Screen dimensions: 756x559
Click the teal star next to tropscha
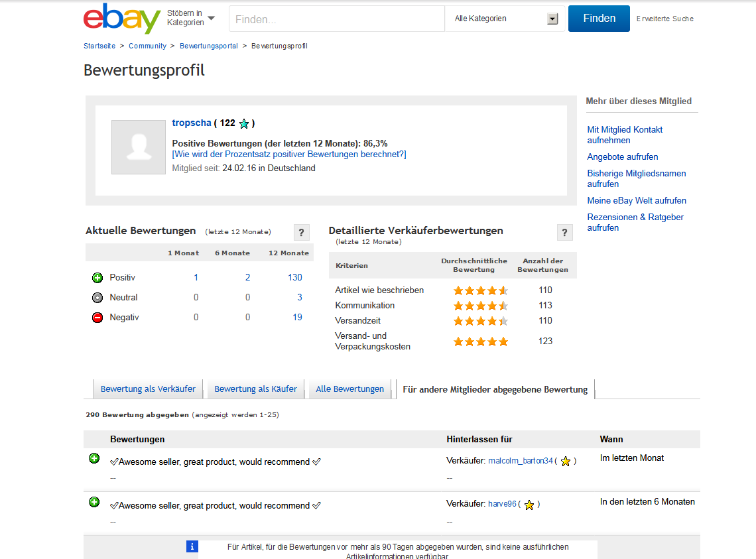(x=244, y=124)
